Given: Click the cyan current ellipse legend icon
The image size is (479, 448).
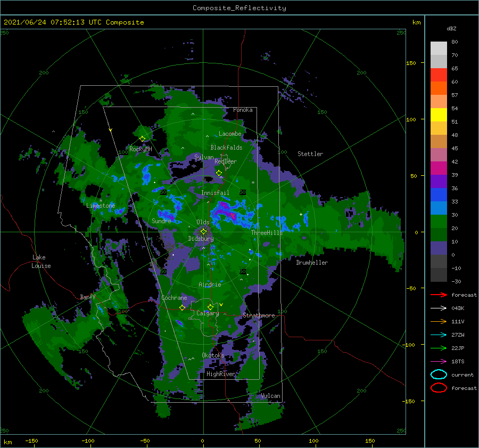Looking at the screenshot, I should tap(439, 374).
